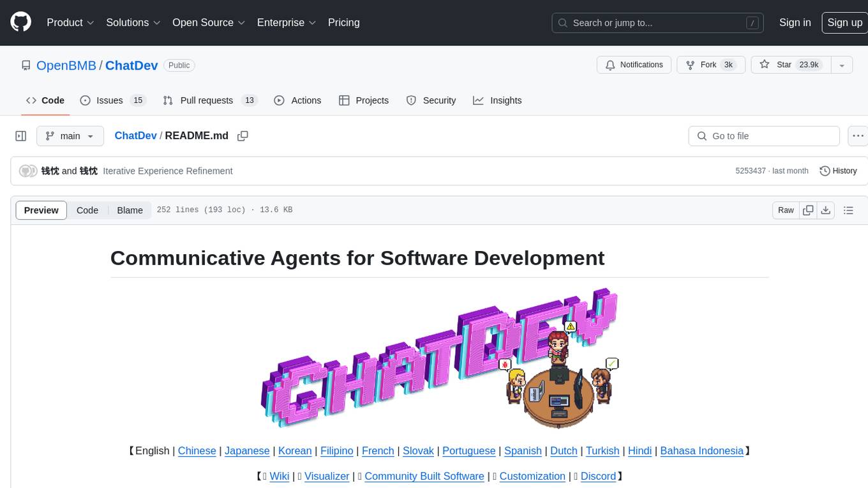
Task: Fork the ChatDev repository
Action: point(710,65)
